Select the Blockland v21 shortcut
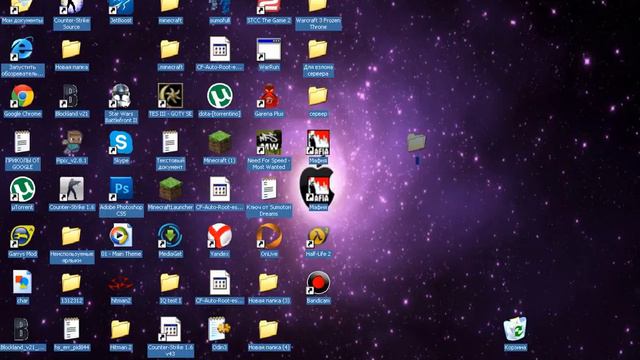This screenshot has height=360, width=640. pos(71,96)
